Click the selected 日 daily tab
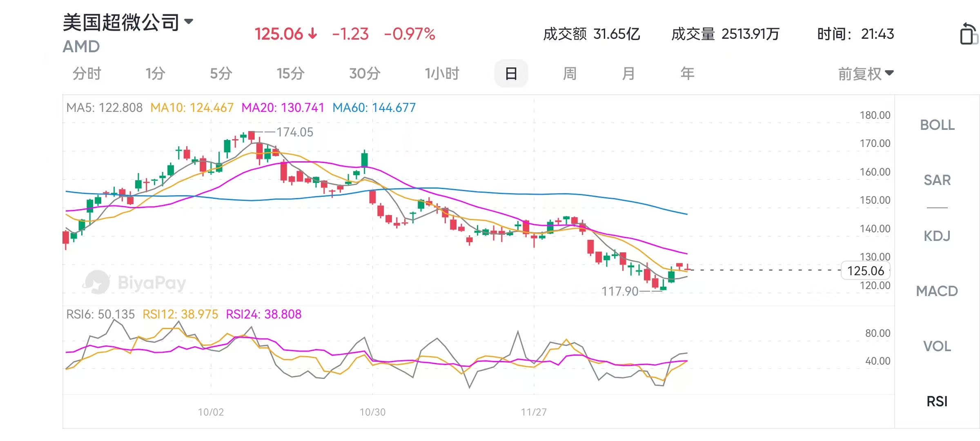Viewport: 980px width, 441px height. [x=511, y=74]
